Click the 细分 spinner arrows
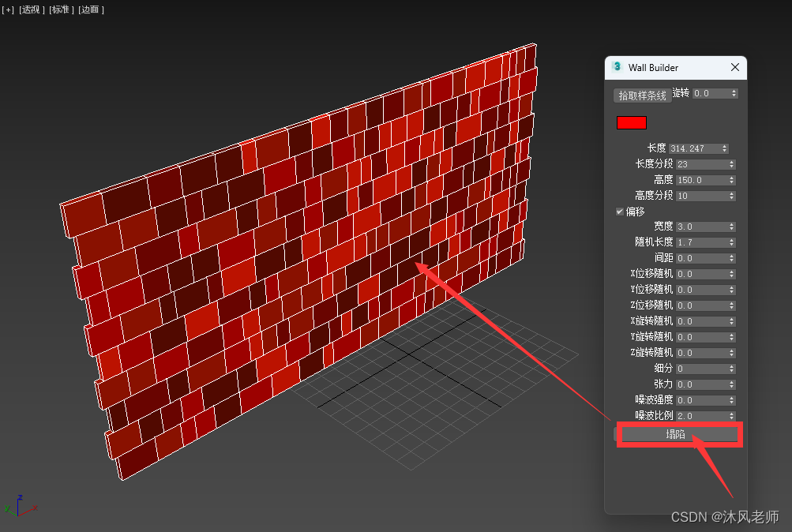The image size is (792, 532). pos(732,369)
